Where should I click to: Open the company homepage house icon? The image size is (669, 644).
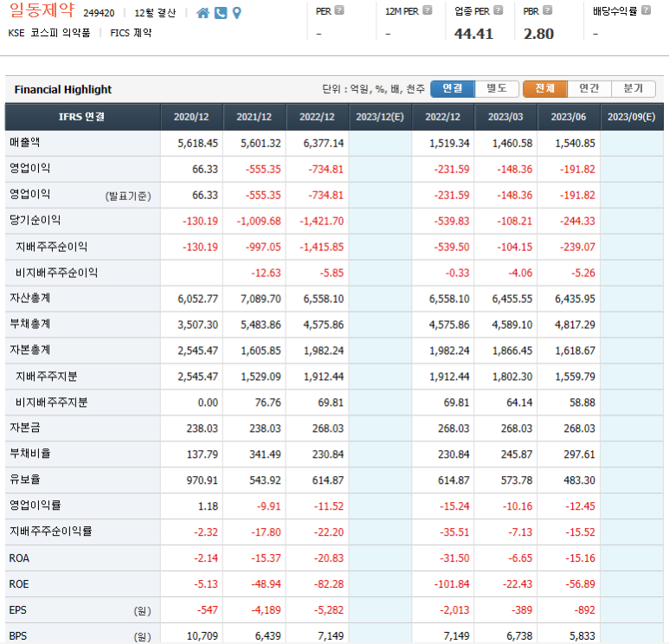203,13
